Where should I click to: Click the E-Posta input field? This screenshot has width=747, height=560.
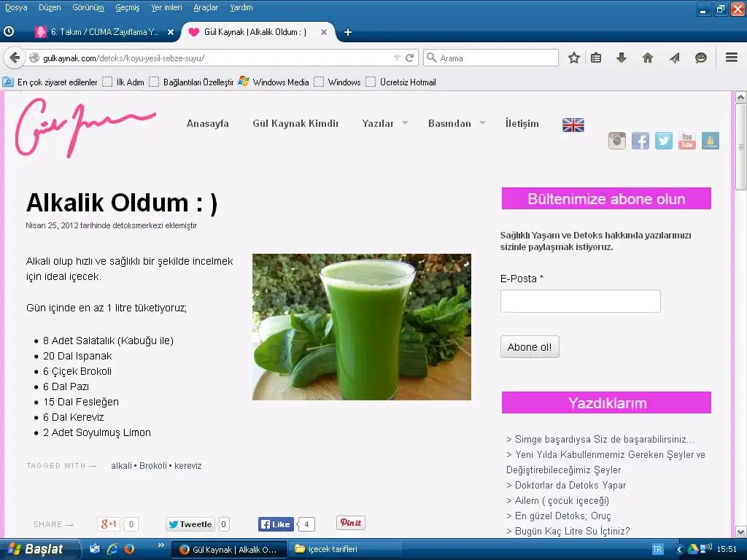tap(580, 301)
